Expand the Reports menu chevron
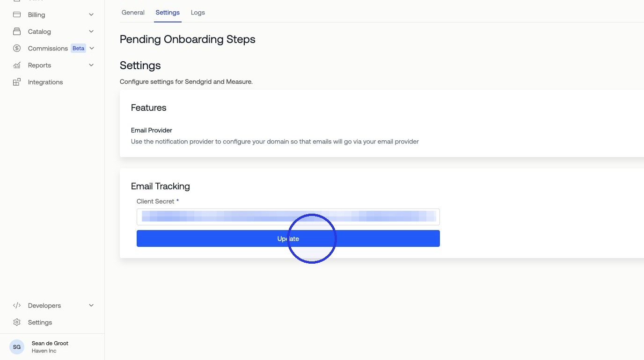This screenshot has width=644, height=360. click(91, 65)
